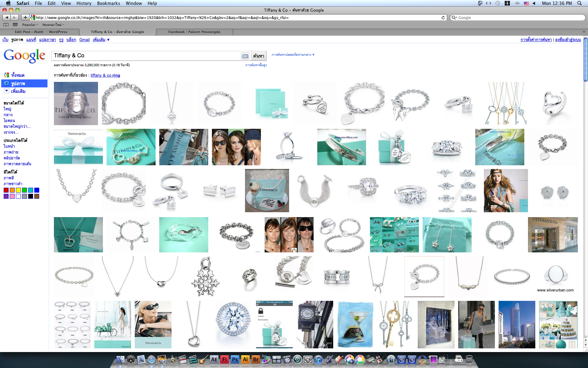Open the Top Sites grid icon
Screen dimensions: 588x368
click(15, 25)
